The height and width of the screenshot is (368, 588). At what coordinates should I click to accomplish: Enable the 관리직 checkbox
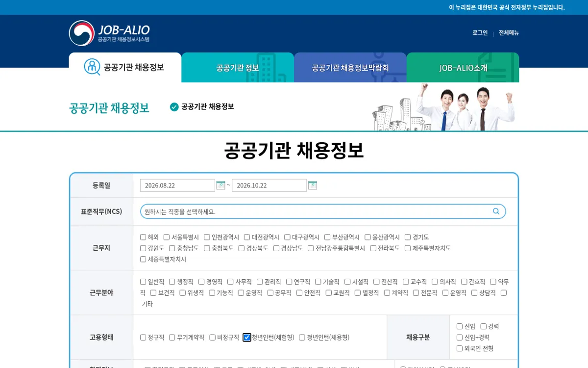260,282
